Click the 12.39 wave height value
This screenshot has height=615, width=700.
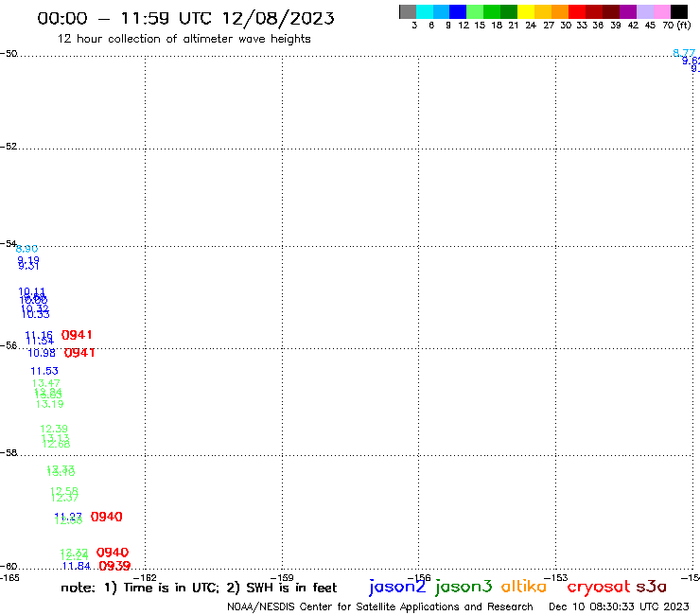54,429
